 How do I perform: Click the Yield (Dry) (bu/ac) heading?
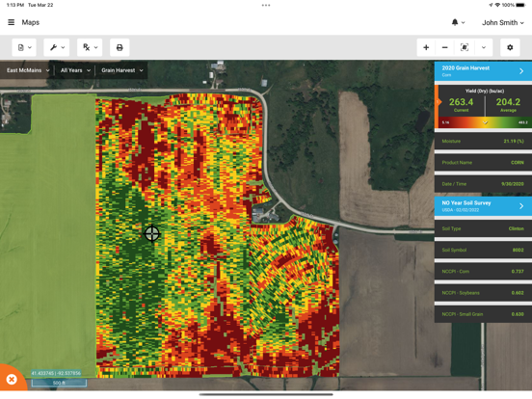(485, 91)
